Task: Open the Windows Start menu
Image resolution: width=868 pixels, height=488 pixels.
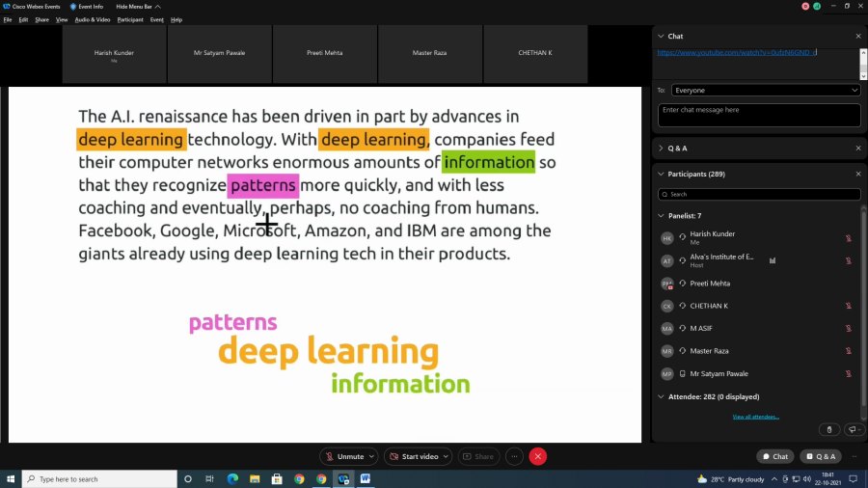Action: coord(10,479)
